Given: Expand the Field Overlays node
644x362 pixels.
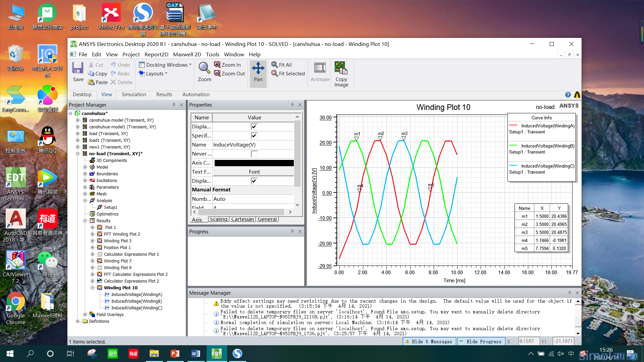Looking at the screenshot, I should click(x=85, y=314).
